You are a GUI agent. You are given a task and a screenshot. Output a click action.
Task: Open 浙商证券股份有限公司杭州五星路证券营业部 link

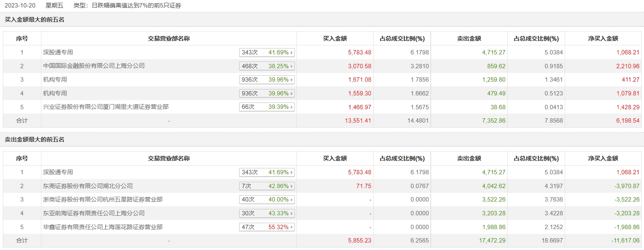(102, 200)
